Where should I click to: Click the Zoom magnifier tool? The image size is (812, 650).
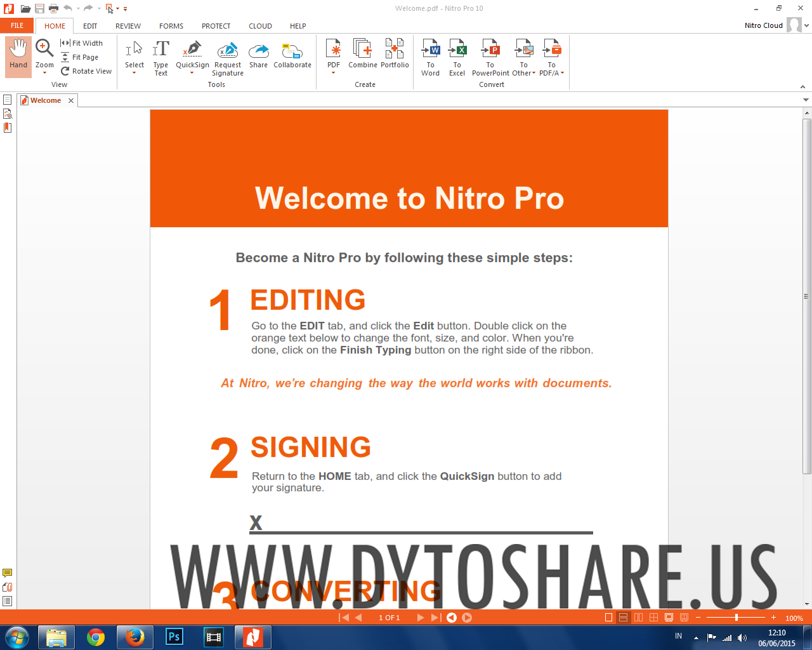tap(44, 48)
